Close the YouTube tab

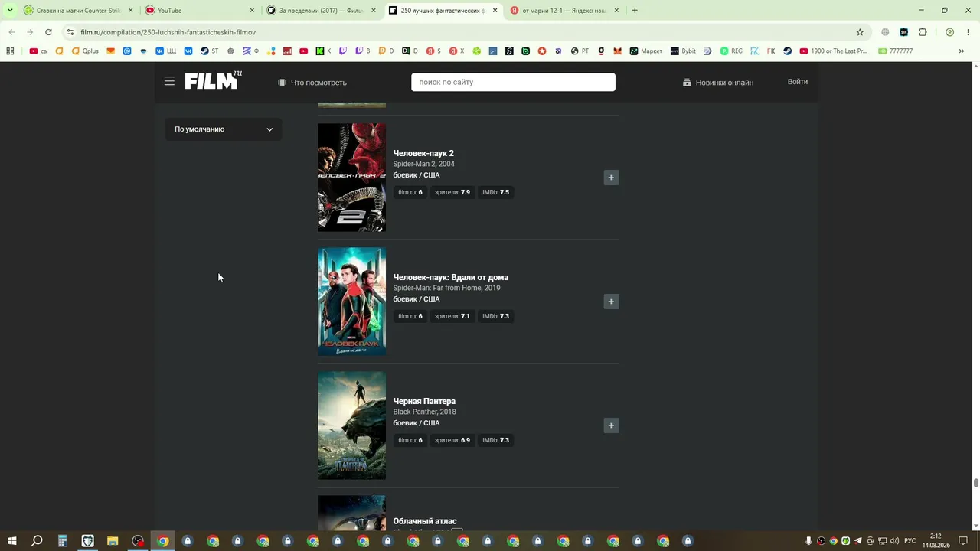252,11
